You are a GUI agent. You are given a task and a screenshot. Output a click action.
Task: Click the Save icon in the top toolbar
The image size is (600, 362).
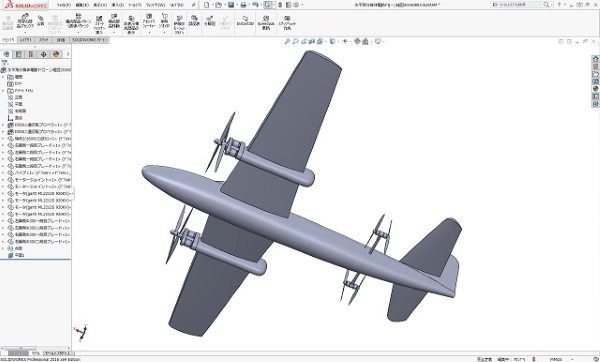click(231, 5)
